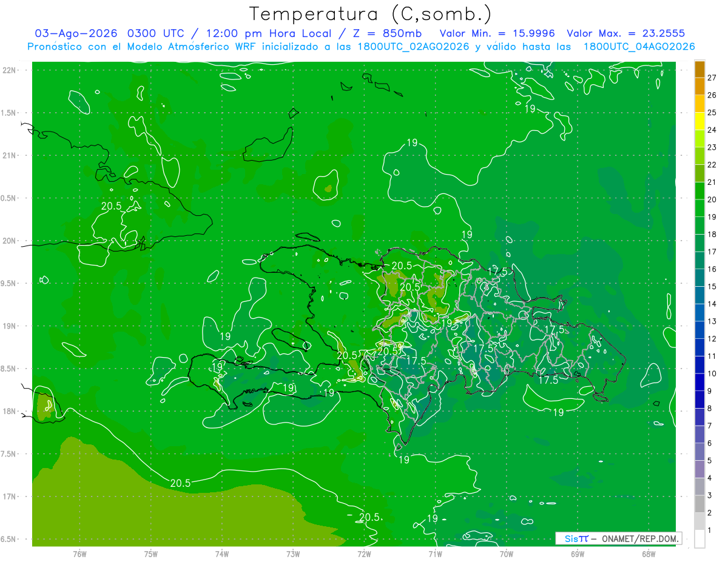The height and width of the screenshot is (562, 728).
Task: Click the "19N" latitude axis label
Action: 9,326
